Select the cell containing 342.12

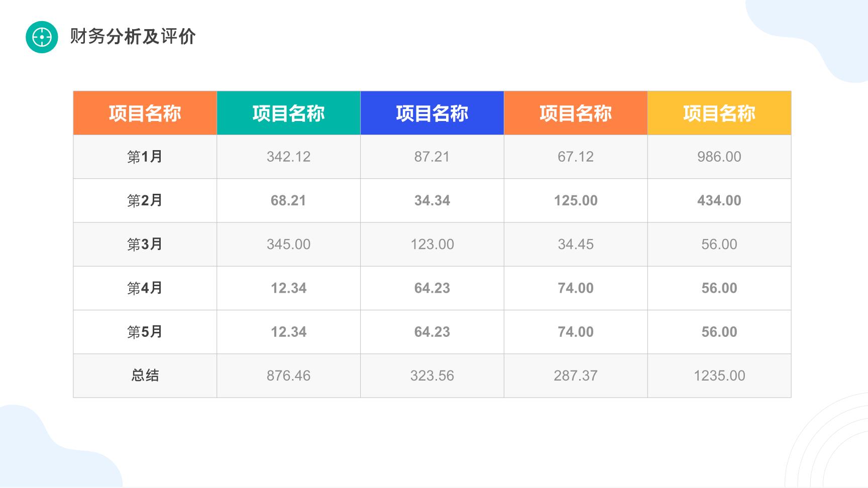click(x=289, y=157)
